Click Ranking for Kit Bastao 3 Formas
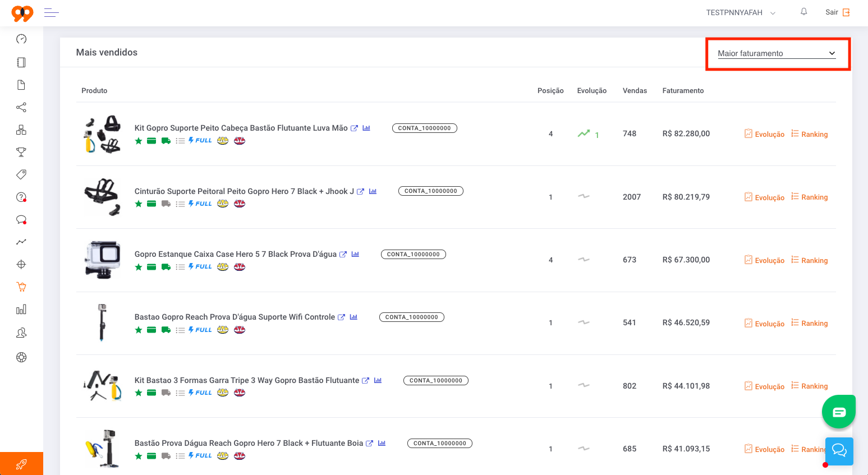The height and width of the screenshot is (475, 868). click(x=809, y=386)
